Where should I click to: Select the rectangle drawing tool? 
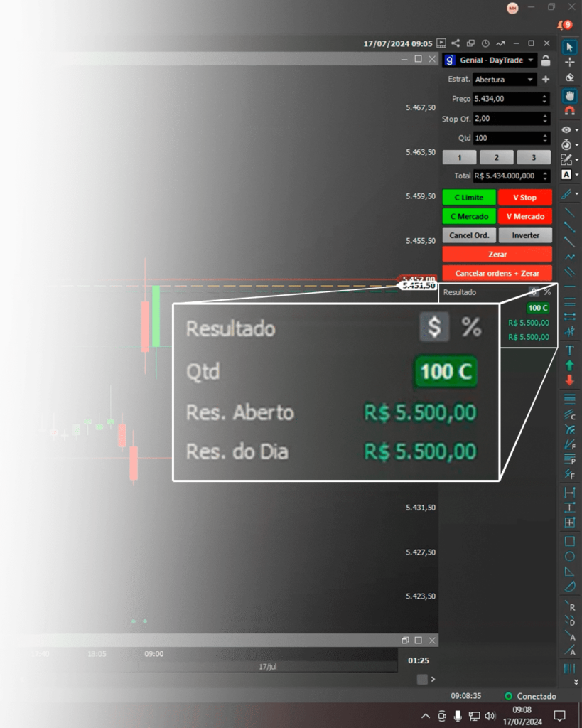tap(569, 541)
